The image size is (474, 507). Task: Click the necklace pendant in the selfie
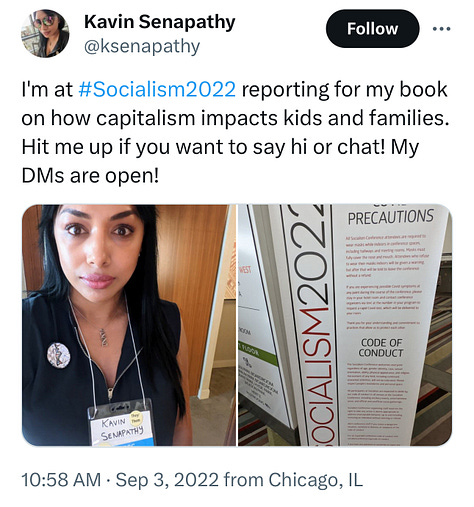pyautogui.click(x=104, y=337)
